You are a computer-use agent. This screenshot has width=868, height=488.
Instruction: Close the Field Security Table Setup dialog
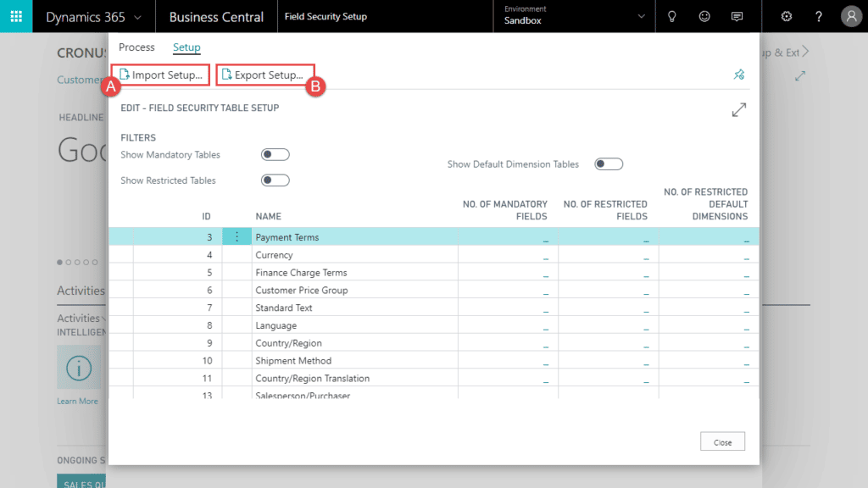pyautogui.click(x=722, y=441)
